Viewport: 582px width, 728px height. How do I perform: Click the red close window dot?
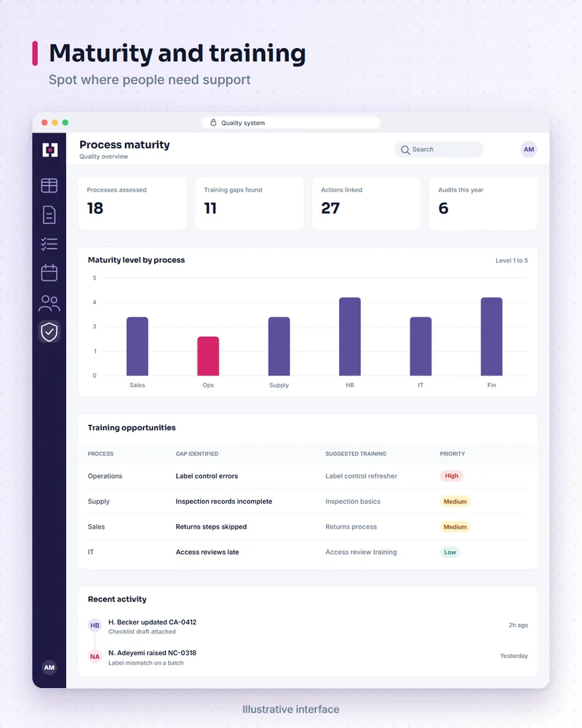pyautogui.click(x=44, y=122)
